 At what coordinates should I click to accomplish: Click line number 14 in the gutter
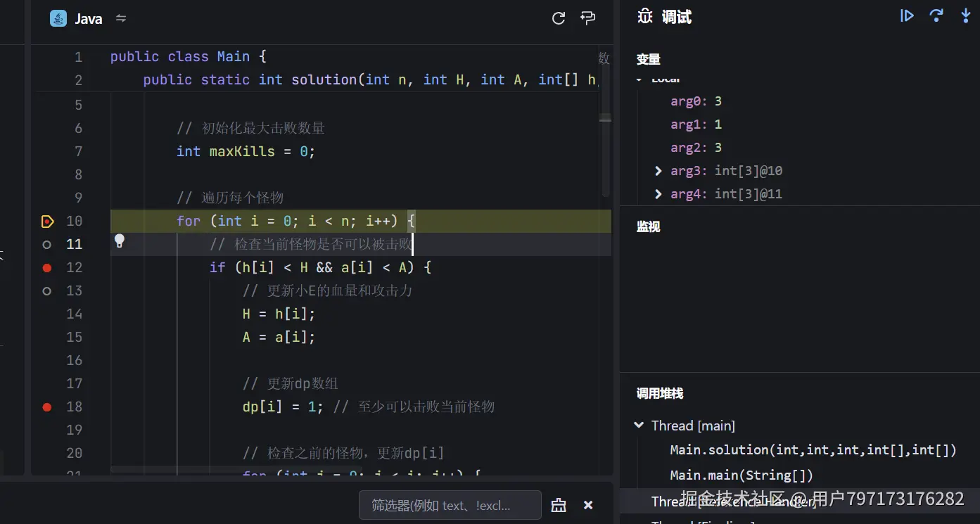75,314
